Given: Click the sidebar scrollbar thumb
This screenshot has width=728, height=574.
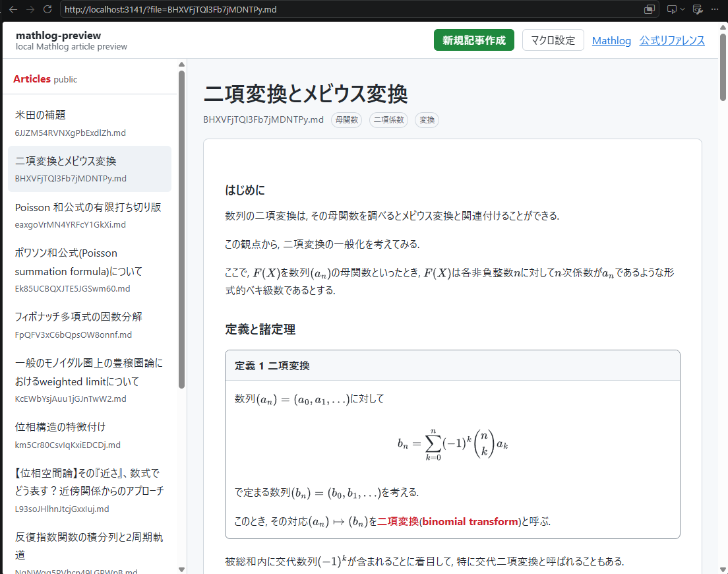Looking at the screenshot, I should pyautogui.click(x=181, y=230).
